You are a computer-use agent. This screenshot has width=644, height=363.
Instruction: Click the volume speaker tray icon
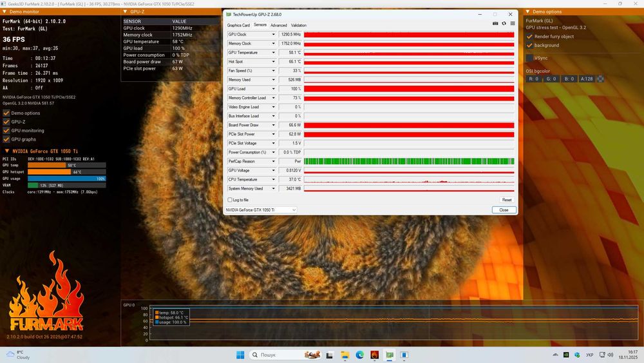[611, 355]
